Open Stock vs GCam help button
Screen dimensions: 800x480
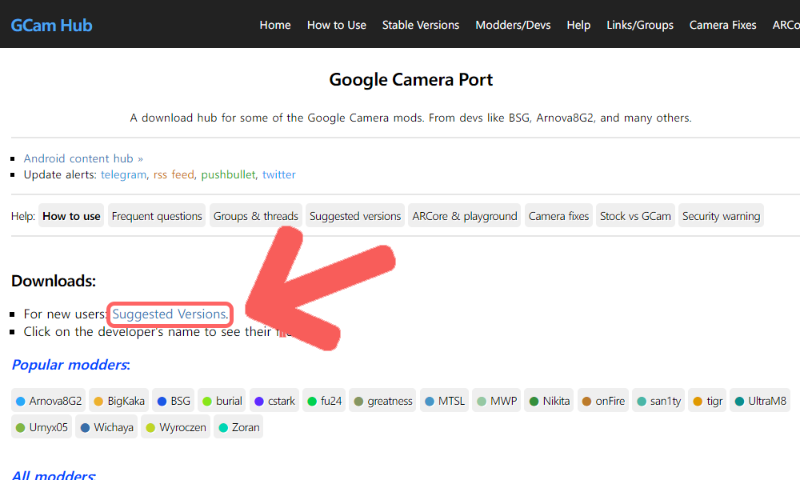point(635,216)
